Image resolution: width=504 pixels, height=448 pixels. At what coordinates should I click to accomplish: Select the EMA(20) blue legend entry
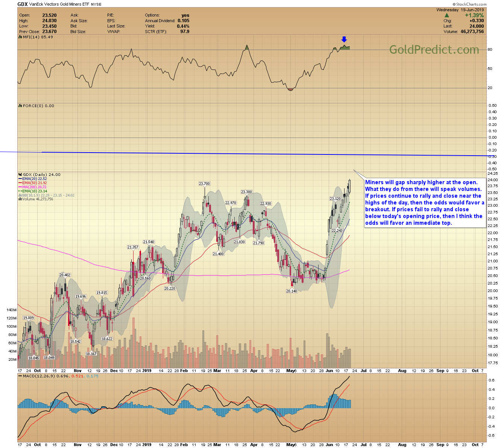pos(34,179)
